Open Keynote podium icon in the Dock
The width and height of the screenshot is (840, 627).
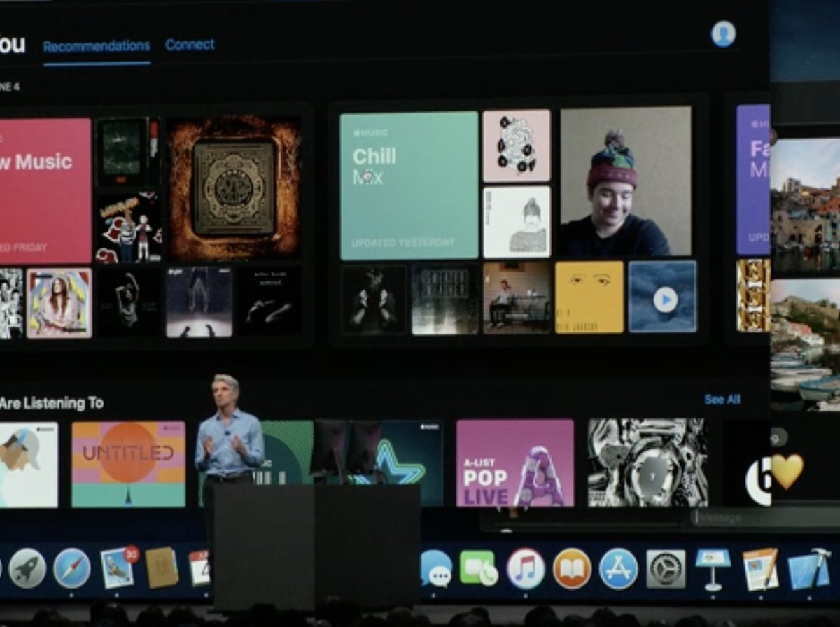[713, 568]
